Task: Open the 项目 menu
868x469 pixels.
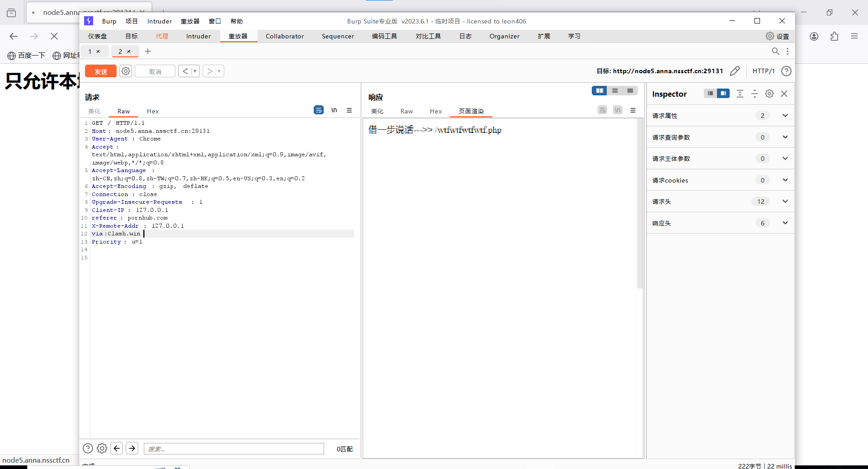Action: click(x=132, y=21)
